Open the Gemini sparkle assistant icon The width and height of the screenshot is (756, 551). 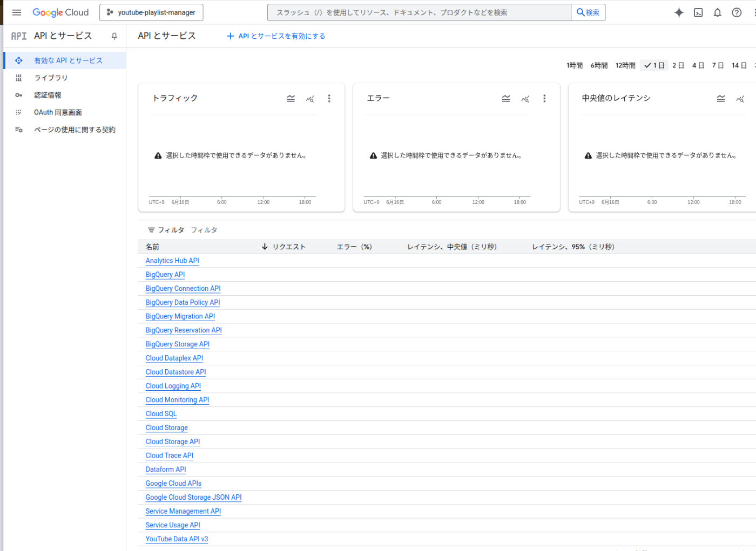[679, 12]
